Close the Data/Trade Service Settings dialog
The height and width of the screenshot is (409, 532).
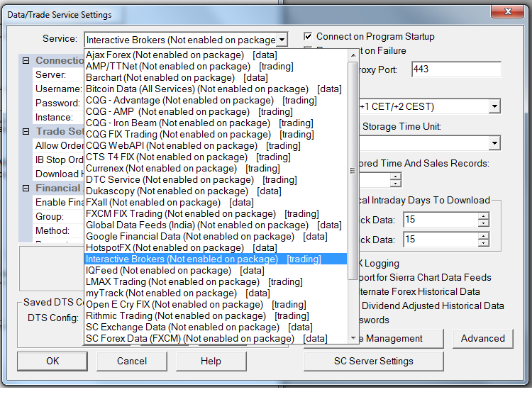(x=508, y=11)
